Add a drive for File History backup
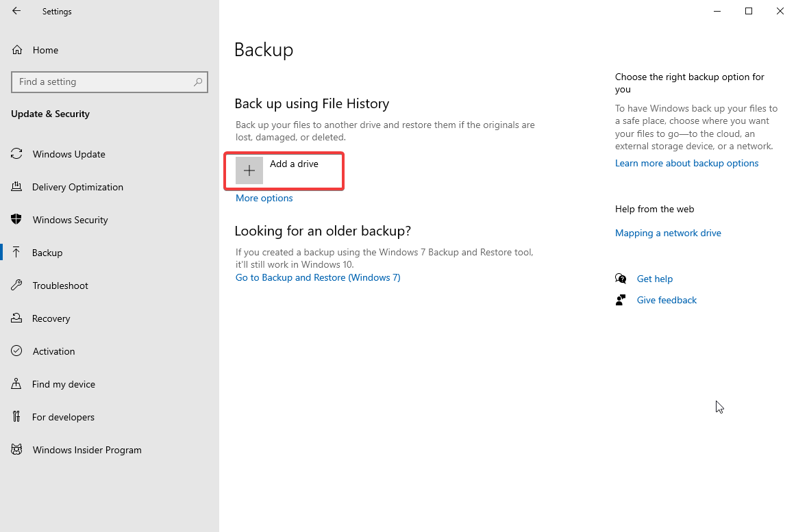 284,170
